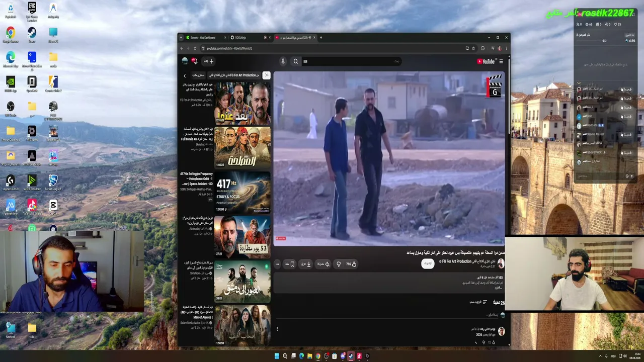The height and width of the screenshot is (362, 644).
Task: Go to the YouTube home logo
Action: pos(486,61)
